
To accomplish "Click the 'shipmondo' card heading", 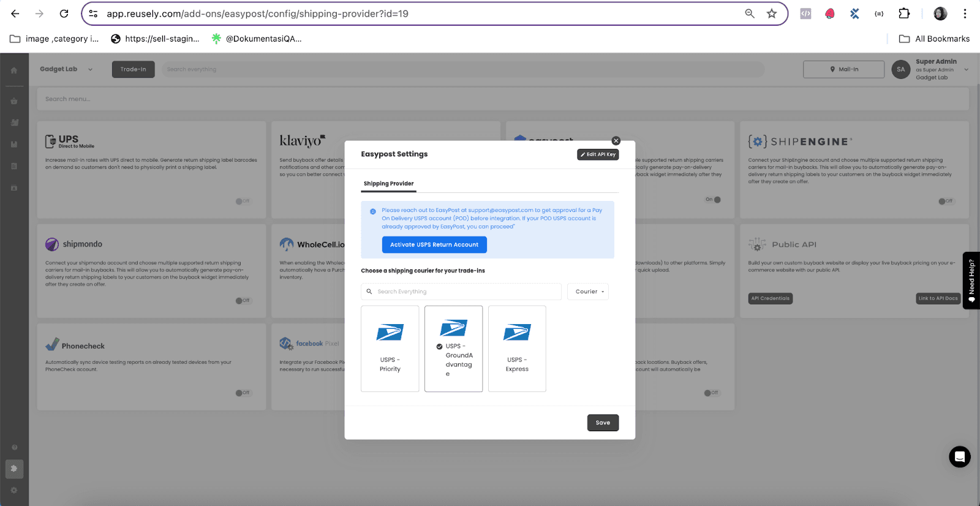I will (83, 244).
